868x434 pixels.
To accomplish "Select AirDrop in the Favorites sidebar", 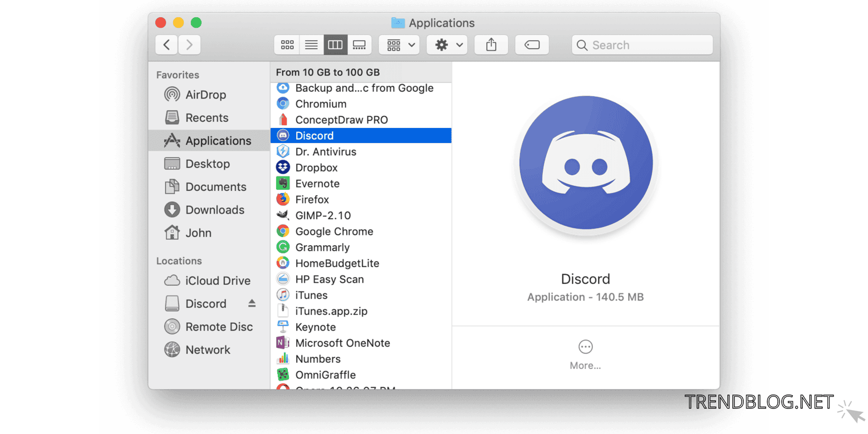I will (207, 95).
